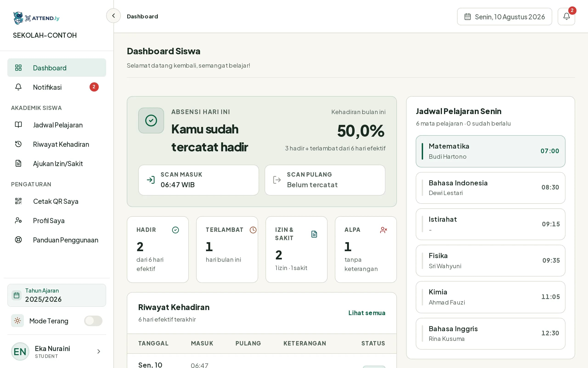Click the Scan Masuk 06:47 WIB card
Image resolution: width=588 pixels, height=368 pixels.
(x=198, y=180)
